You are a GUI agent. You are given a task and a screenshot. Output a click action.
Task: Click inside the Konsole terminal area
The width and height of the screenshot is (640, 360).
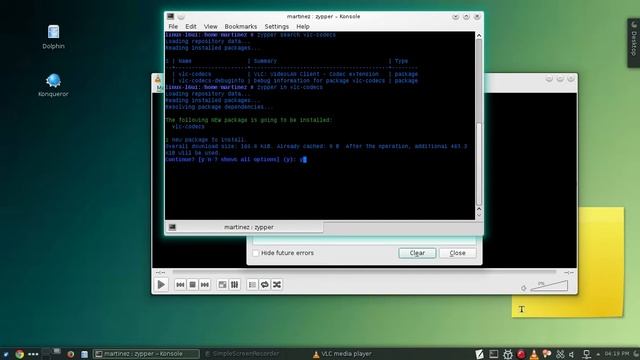[320, 126]
